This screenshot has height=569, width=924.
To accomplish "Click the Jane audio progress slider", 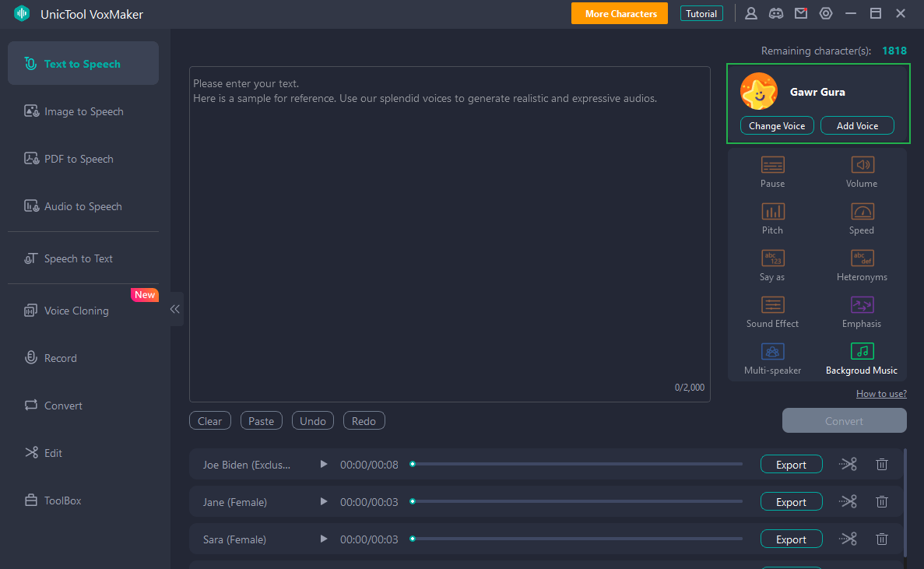I will (x=576, y=502).
